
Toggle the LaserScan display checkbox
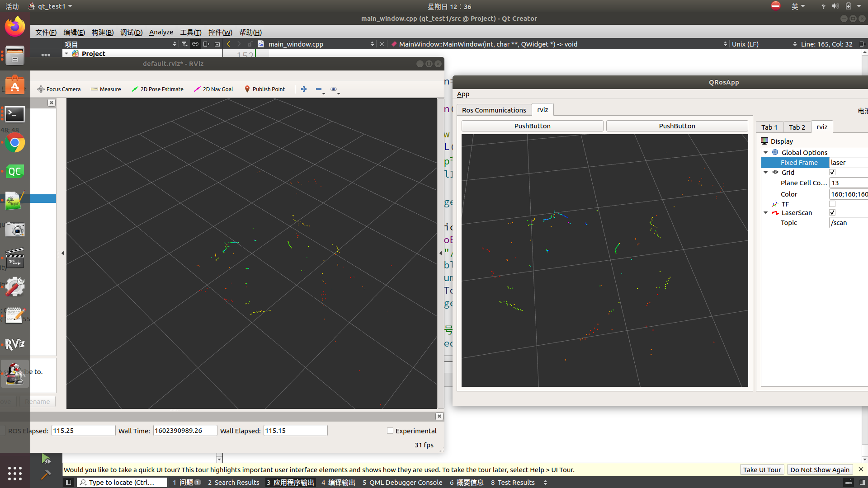(x=832, y=213)
